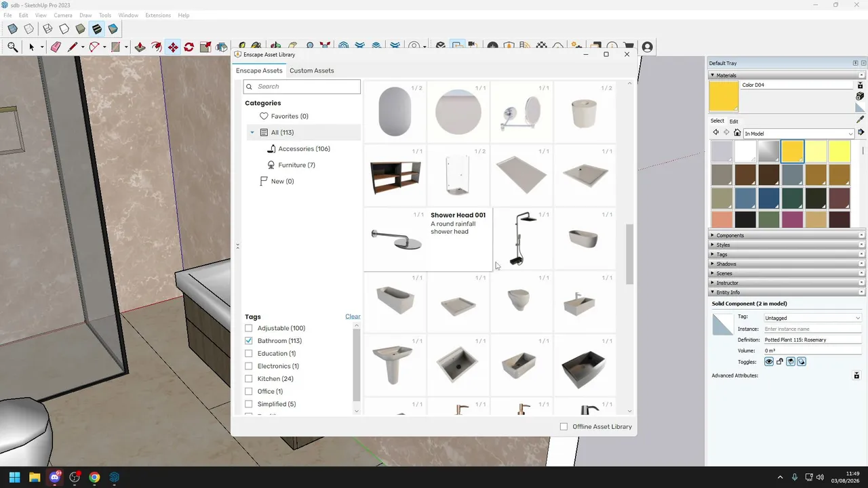The height and width of the screenshot is (488, 868).
Task: Toggle the entity visibility eye icon
Action: pyautogui.click(x=769, y=362)
